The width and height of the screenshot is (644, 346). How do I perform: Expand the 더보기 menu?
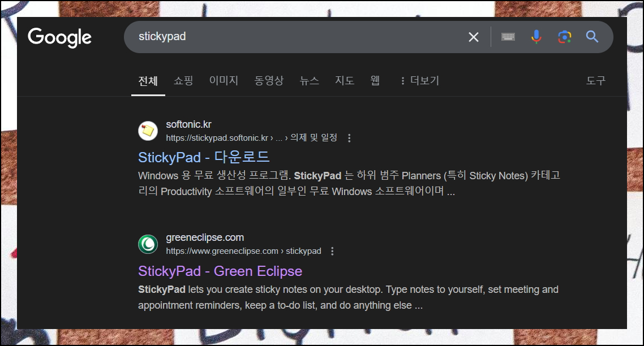click(x=420, y=80)
